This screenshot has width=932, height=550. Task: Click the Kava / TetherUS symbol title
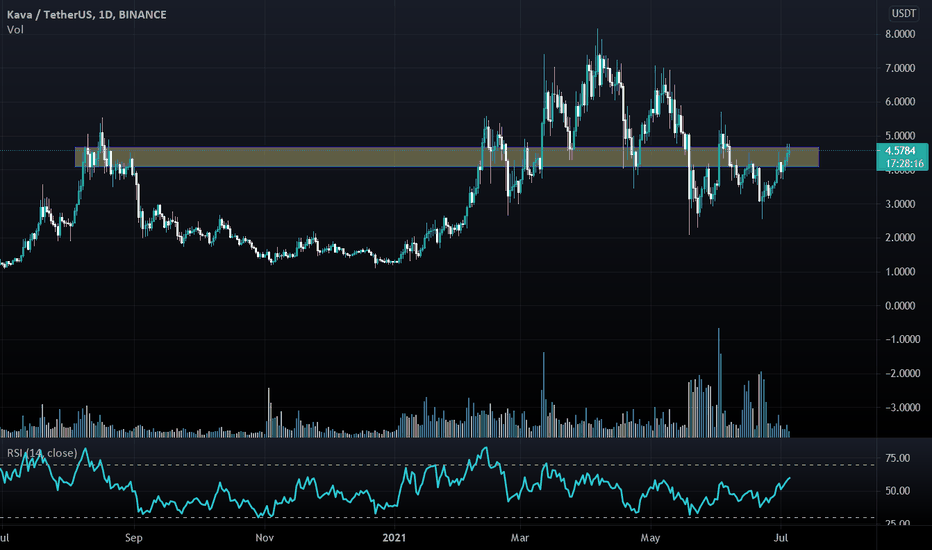point(87,14)
